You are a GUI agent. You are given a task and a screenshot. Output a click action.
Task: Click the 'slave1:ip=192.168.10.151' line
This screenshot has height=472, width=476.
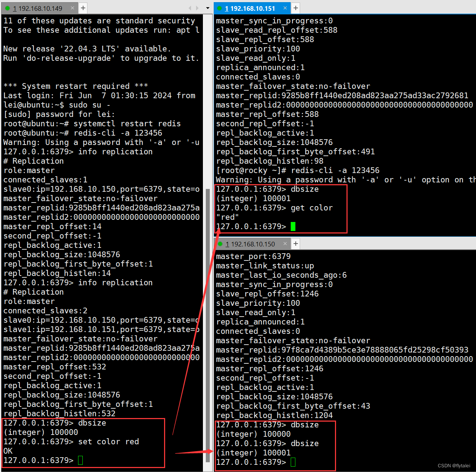click(x=101, y=329)
